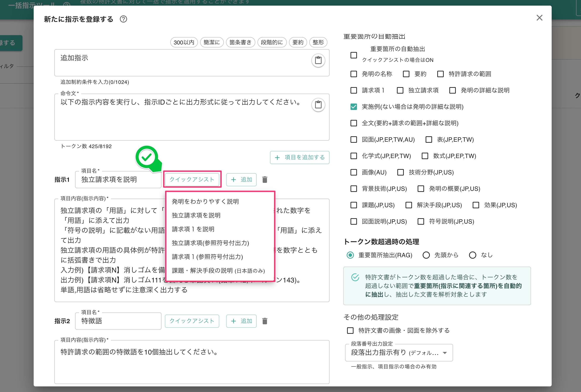Check 課題(JP,US) checkbox
The height and width of the screenshot is (392, 581).
click(x=354, y=205)
